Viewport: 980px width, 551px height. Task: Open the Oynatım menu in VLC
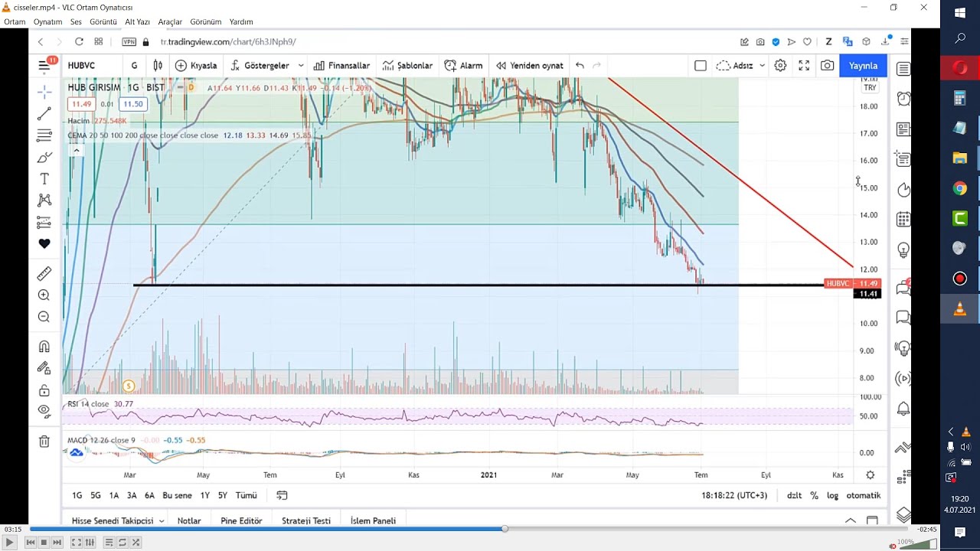(x=47, y=21)
